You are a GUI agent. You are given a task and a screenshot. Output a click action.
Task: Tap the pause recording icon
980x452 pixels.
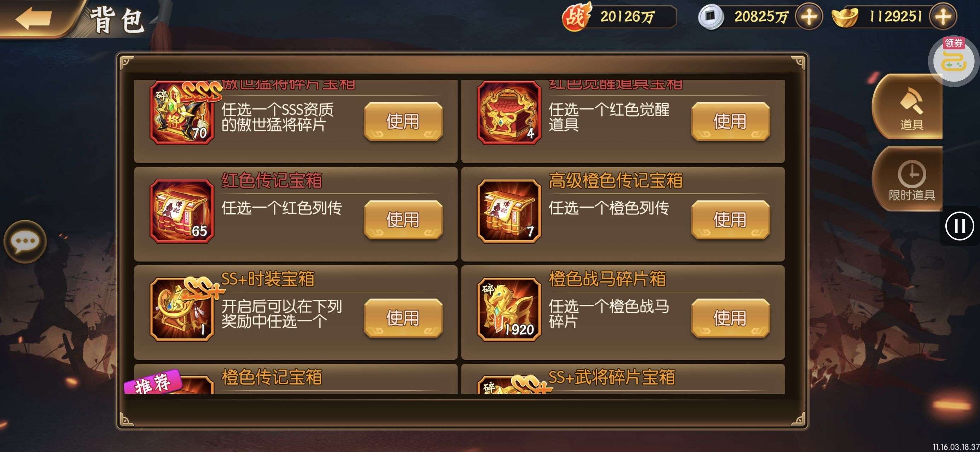(959, 226)
